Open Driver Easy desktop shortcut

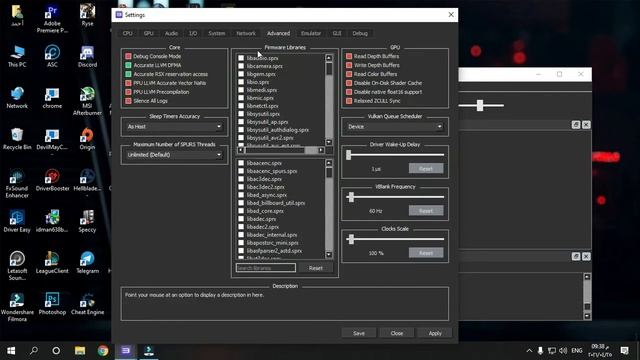point(17,221)
